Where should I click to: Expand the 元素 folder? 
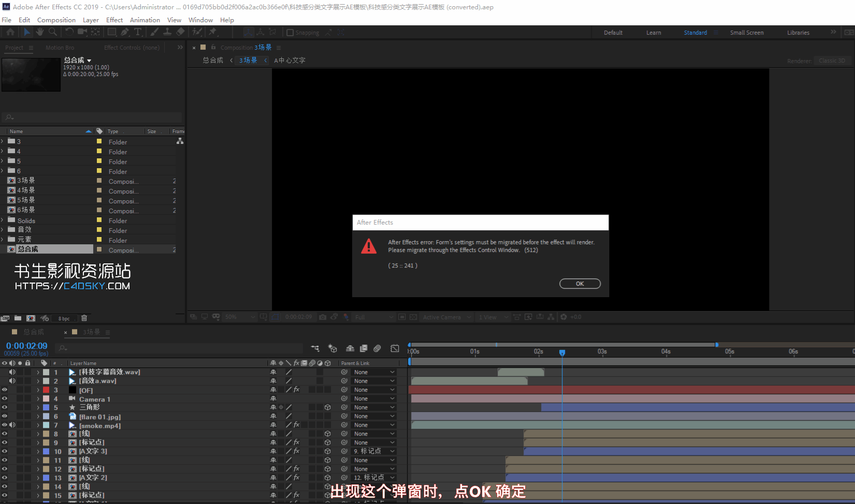(3, 240)
